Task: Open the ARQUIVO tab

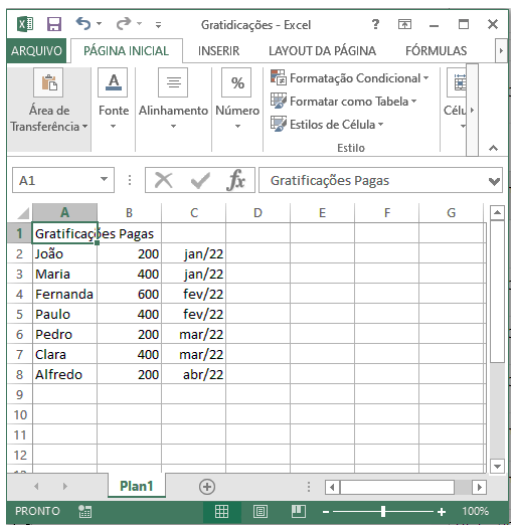Action: [36, 51]
